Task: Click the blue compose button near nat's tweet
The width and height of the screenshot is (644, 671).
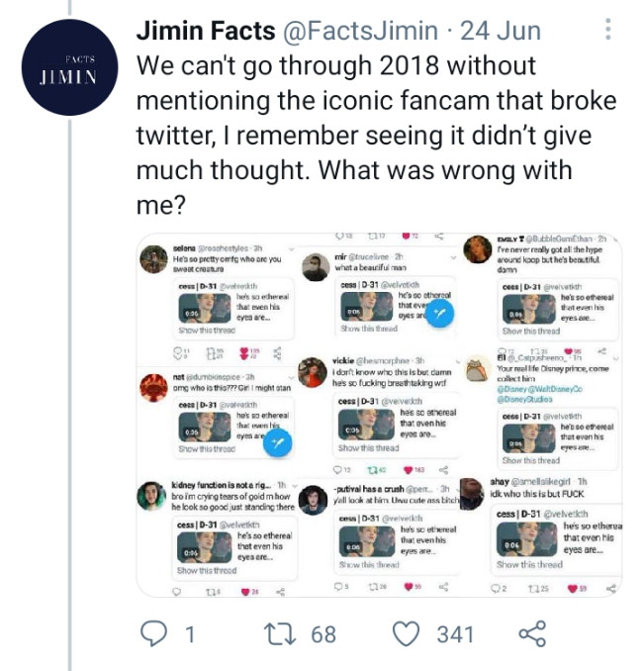Action: 278,443
